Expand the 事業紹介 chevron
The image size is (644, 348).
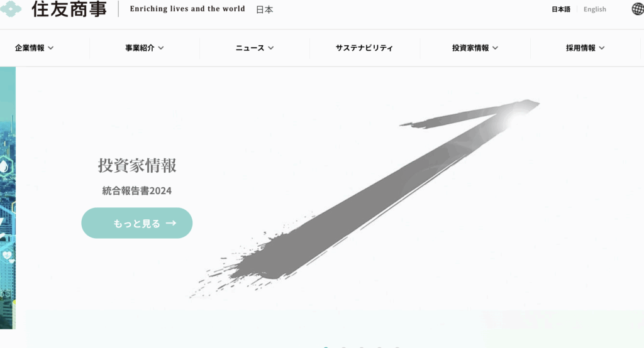coord(160,48)
